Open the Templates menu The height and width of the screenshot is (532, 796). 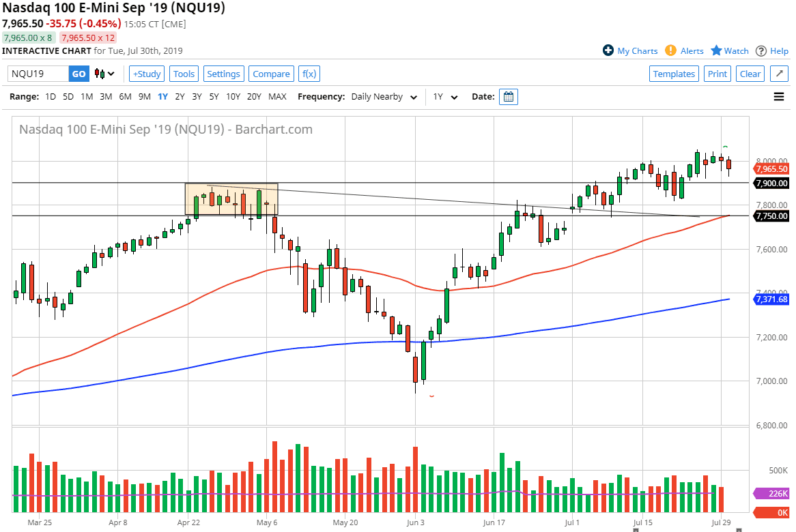(674, 74)
